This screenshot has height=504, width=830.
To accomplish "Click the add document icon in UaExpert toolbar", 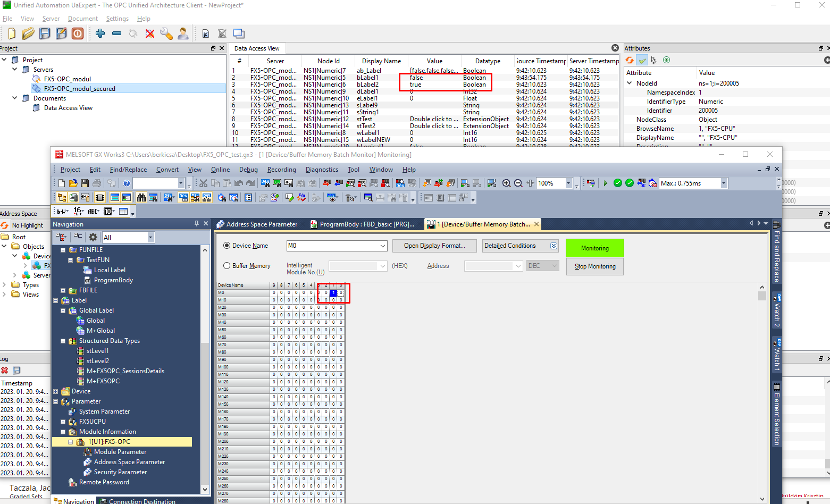I will (206, 33).
